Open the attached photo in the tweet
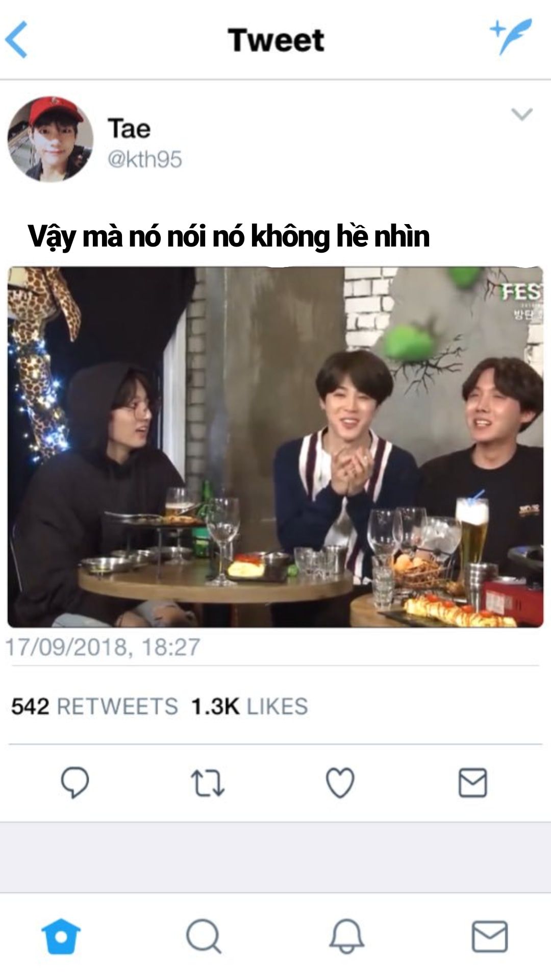Image resolution: width=551 pixels, height=980 pixels. (275, 447)
